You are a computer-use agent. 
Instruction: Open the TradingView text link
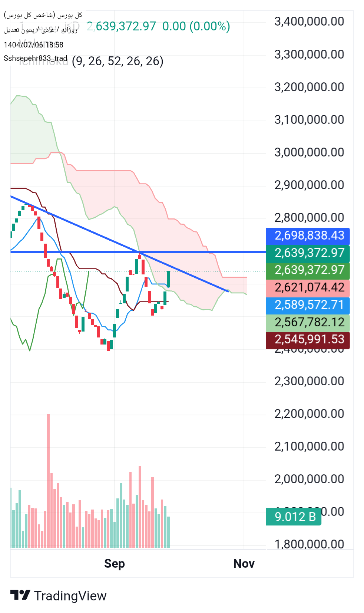[70, 596]
